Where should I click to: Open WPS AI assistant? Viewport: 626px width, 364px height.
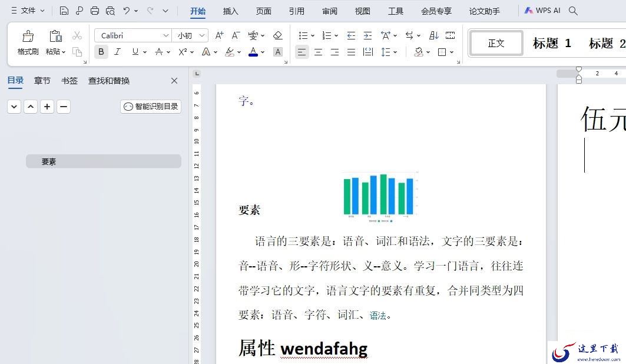542,11
